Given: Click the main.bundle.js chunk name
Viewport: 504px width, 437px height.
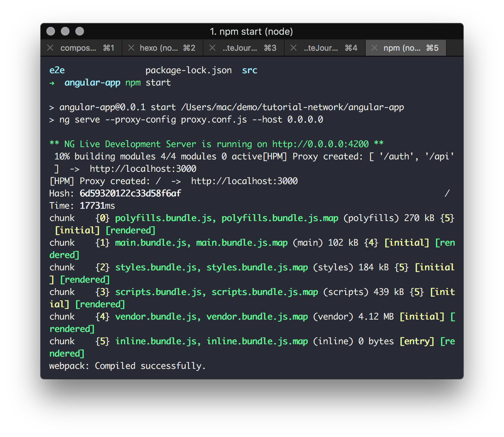Looking at the screenshot, I should [151, 242].
